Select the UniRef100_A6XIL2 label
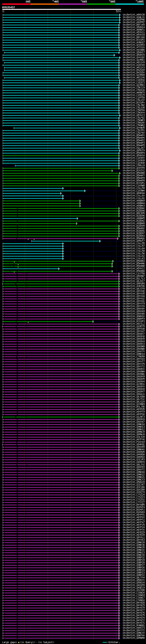Viewport: 146px width, 644px height. [133, 324]
